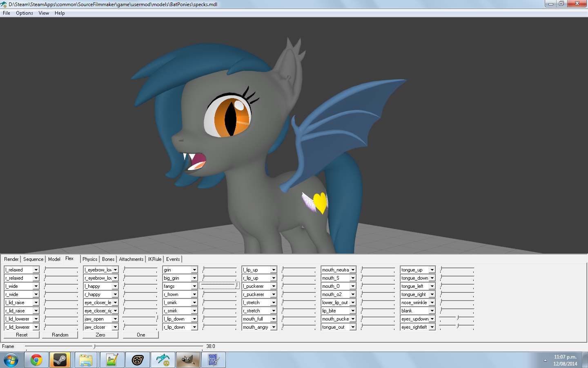Open the l_happy flex dropdown
This screenshot has height=368, width=588.
click(x=115, y=286)
